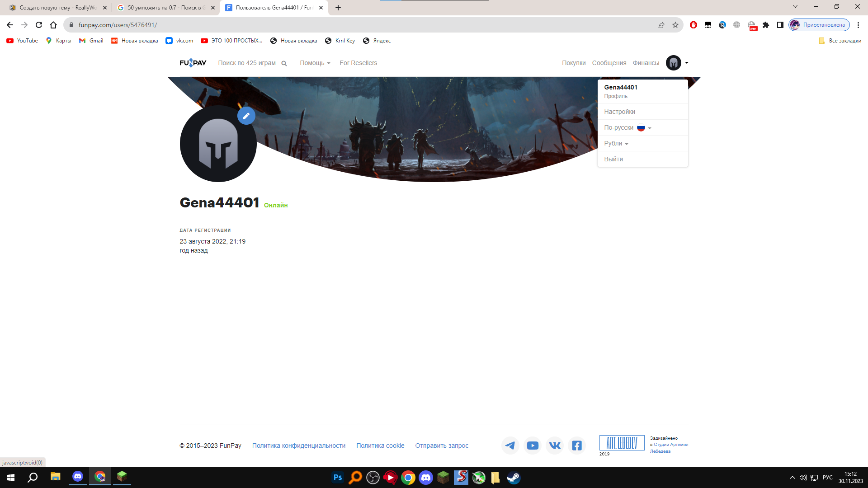Open the Krnl Key bookmark
Image resolution: width=868 pixels, height=488 pixels.
pyautogui.click(x=340, y=41)
